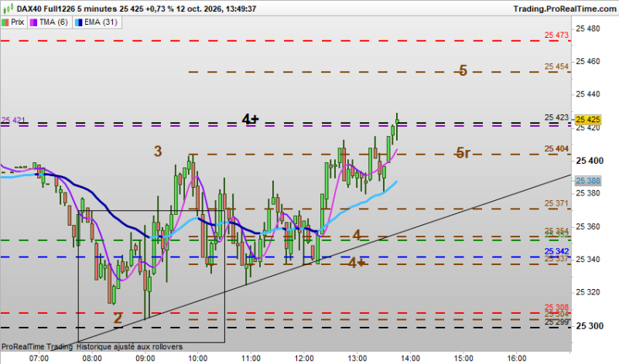The height and width of the screenshot is (364, 619).
Task: Click the 25 380 price axis label
Action: 588,193
